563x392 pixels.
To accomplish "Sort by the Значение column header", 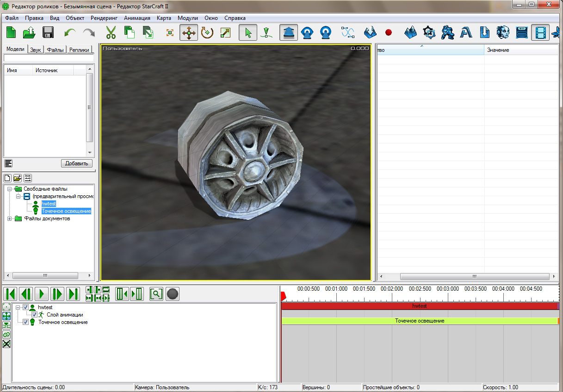I will [x=521, y=50].
